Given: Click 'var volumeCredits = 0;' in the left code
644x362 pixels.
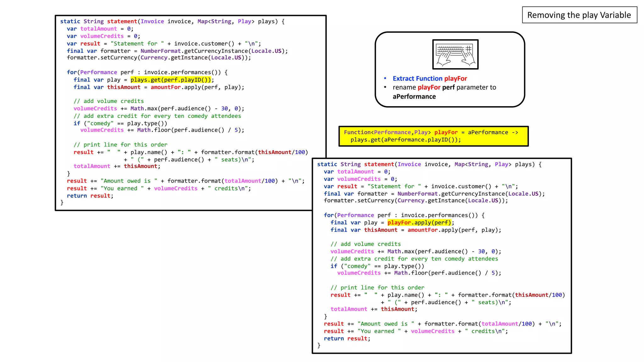Looking at the screenshot, I should (x=103, y=36).
